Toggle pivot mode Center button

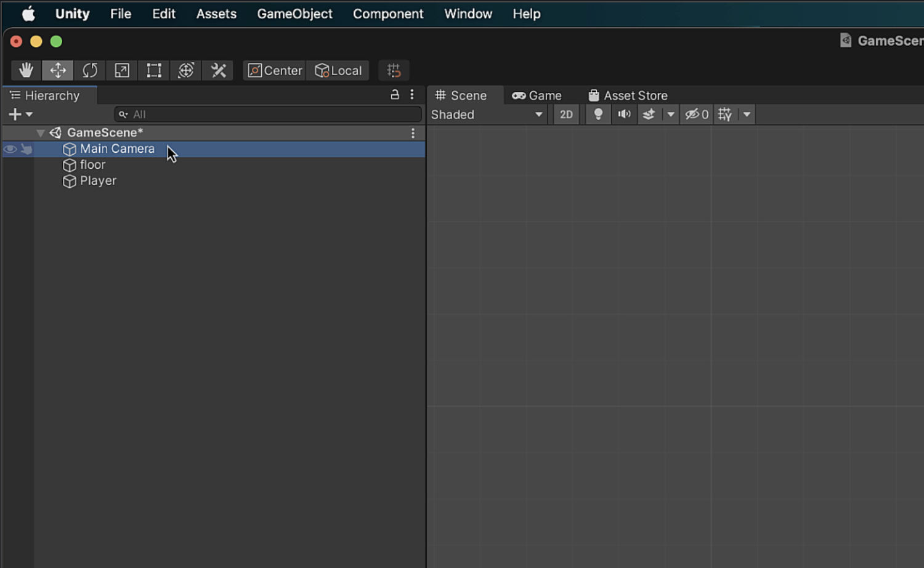tap(274, 70)
